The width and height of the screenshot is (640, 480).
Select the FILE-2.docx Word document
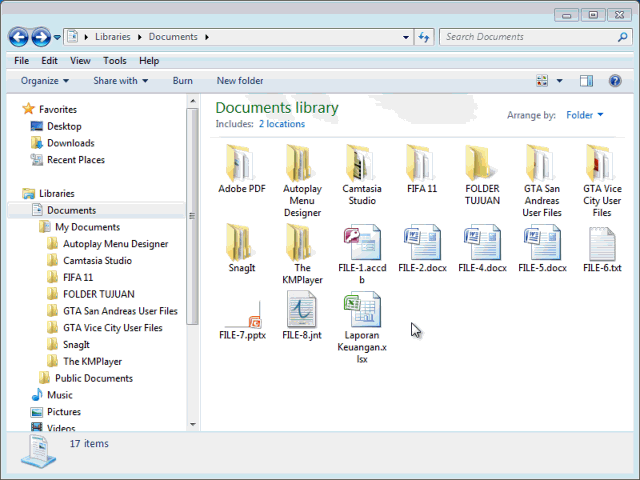tap(422, 248)
